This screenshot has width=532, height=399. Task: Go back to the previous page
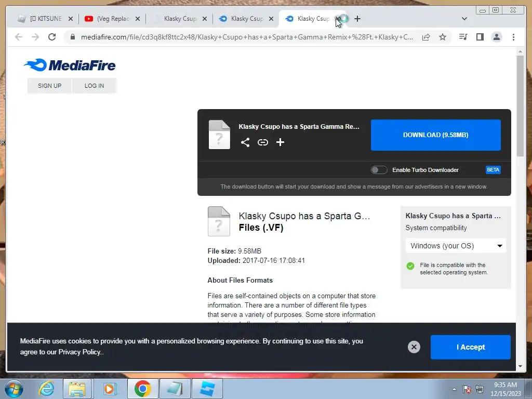[19, 37]
